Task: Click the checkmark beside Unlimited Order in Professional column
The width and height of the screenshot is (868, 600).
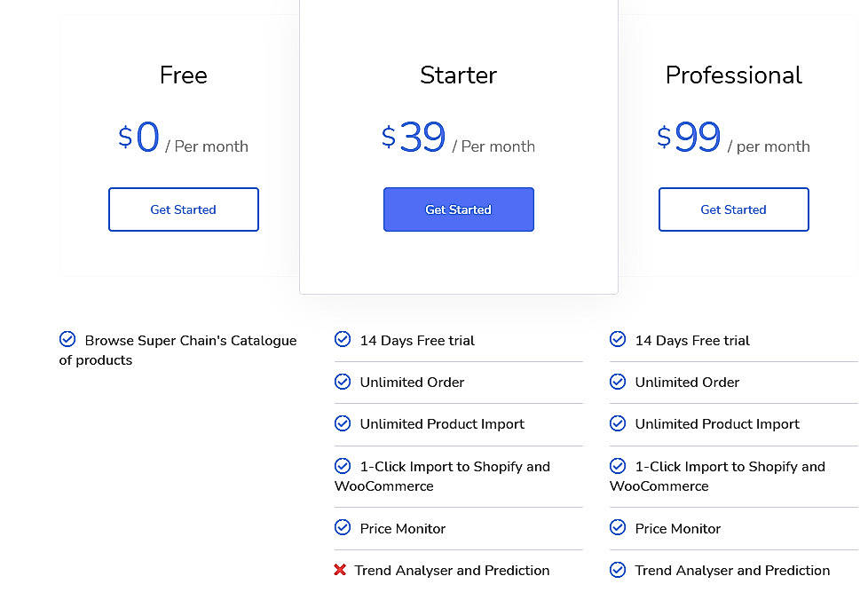Action: [x=618, y=381]
